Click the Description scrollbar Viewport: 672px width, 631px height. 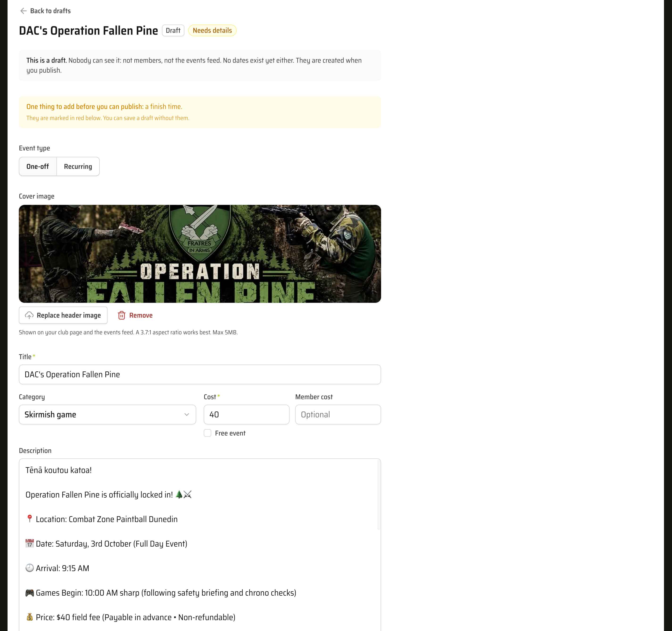[x=378, y=495]
